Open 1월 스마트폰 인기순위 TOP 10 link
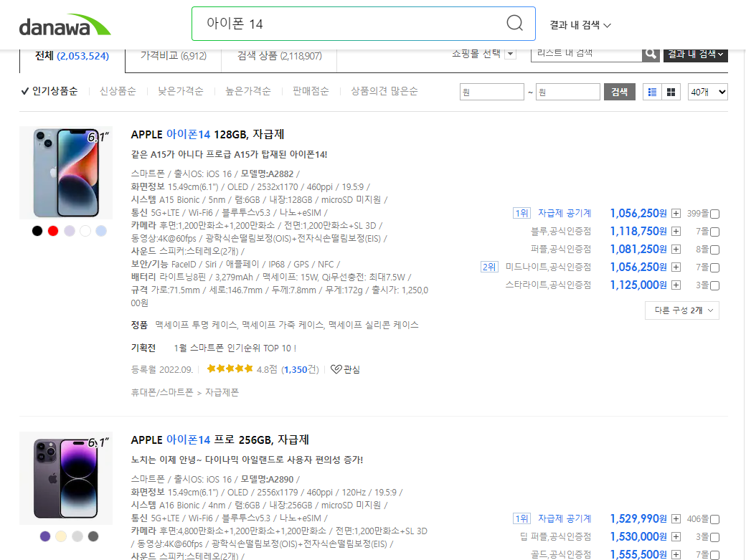The width and height of the screenshot is (746, 560). coord(235,348)
